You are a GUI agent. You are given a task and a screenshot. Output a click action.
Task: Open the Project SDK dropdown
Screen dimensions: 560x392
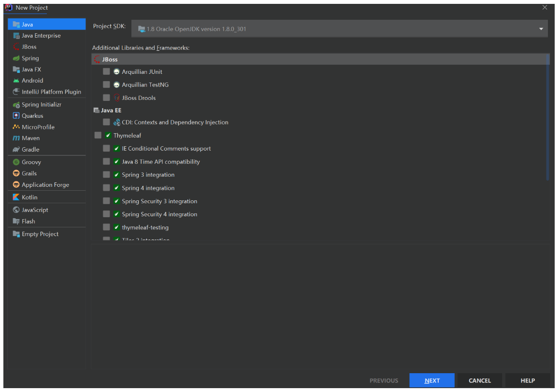pos(339,29)
